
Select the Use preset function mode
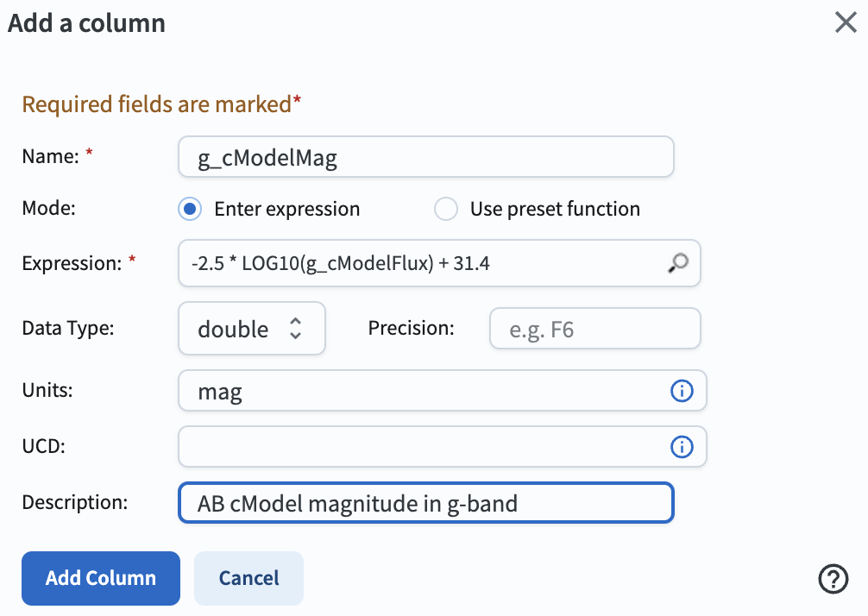click(446, 209)
